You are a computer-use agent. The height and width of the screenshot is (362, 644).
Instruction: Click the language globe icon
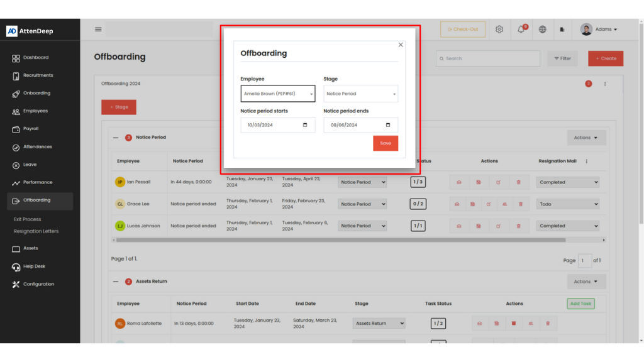point(542,30)
